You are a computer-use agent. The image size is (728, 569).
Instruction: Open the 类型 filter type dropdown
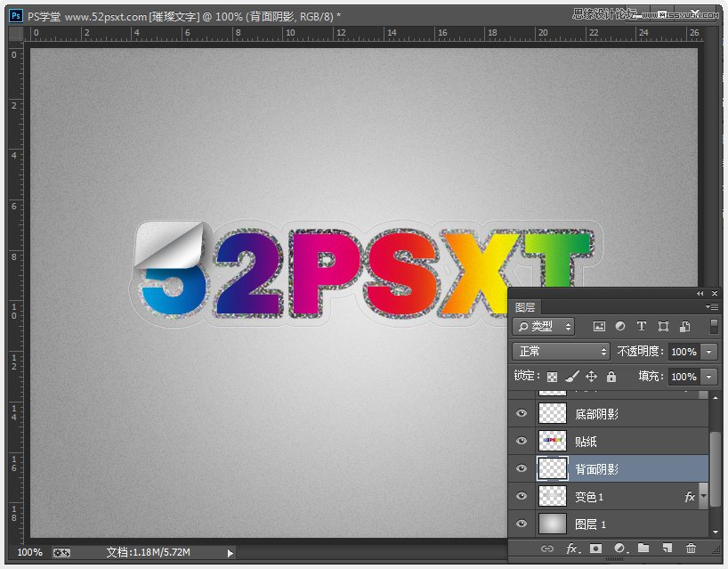[543, 327]
